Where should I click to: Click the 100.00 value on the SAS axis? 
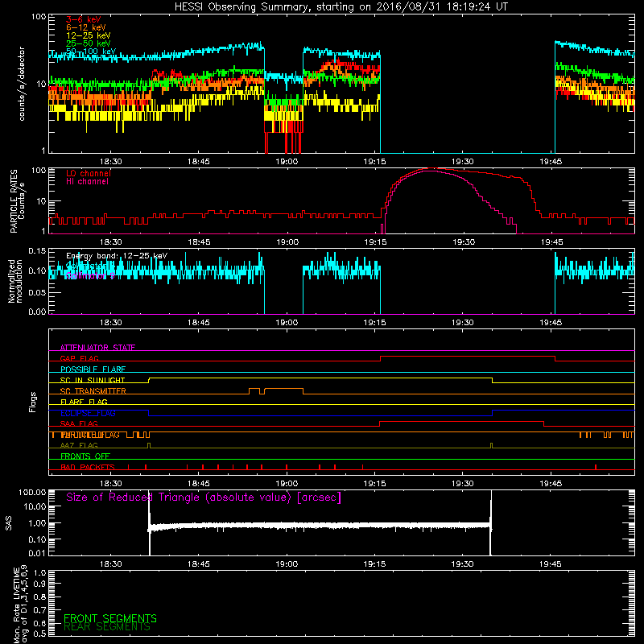tap(32, 493)
